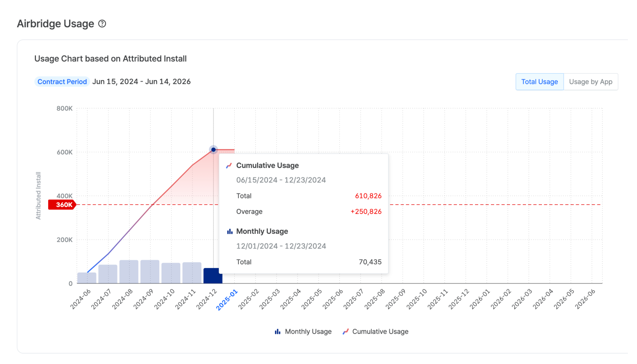
Task: Click the Attributed Install y-axis title
Action: click(x=39, y=196)
